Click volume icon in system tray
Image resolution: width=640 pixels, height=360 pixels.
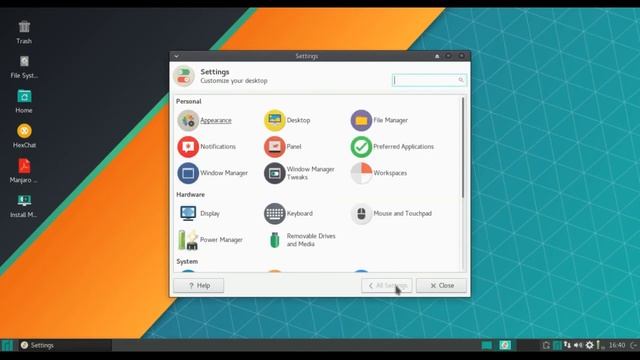(578, 345)
